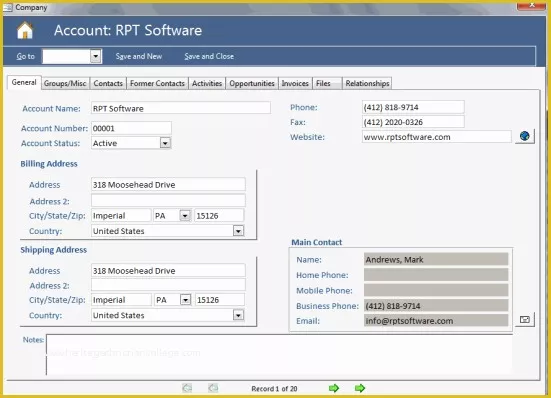This screenshot has width=551, height=398.
Task: Open billing address Country dropdown
Action: point(238,231)
